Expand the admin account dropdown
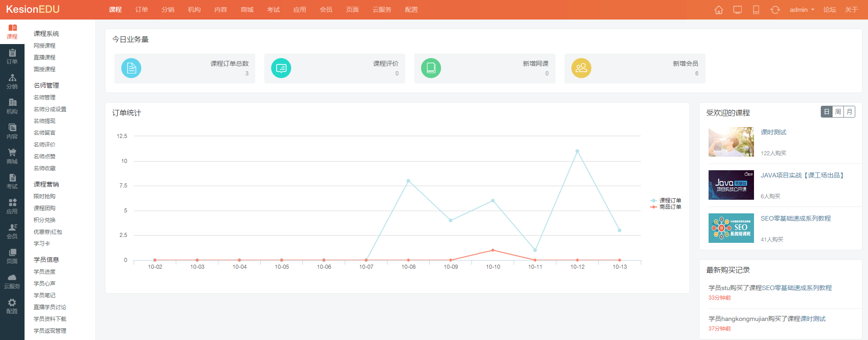868x340 pixels. pyautogui.click(x=802, y=10)
